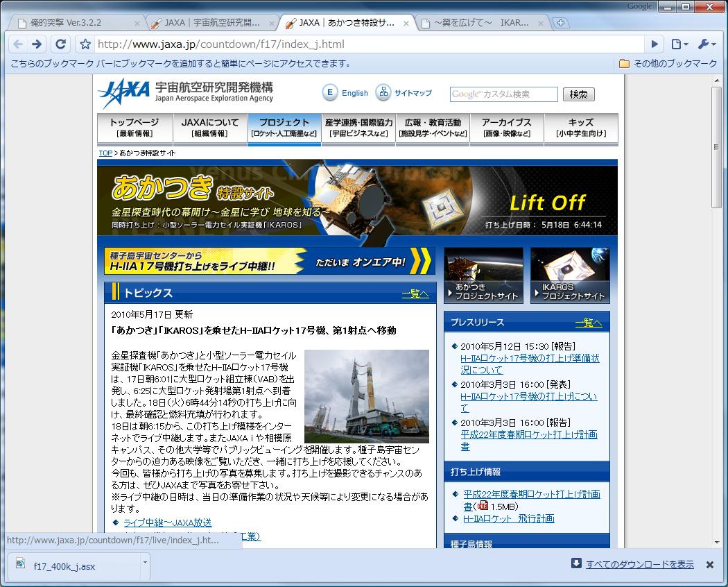Open IKAROSプロジェクトサイト thumbnail
This screenshot has height=587, width=728.
570,275
